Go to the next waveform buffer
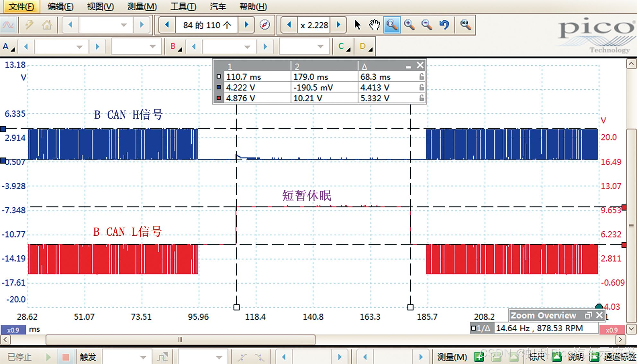637x364 pixels. [247, 25]
